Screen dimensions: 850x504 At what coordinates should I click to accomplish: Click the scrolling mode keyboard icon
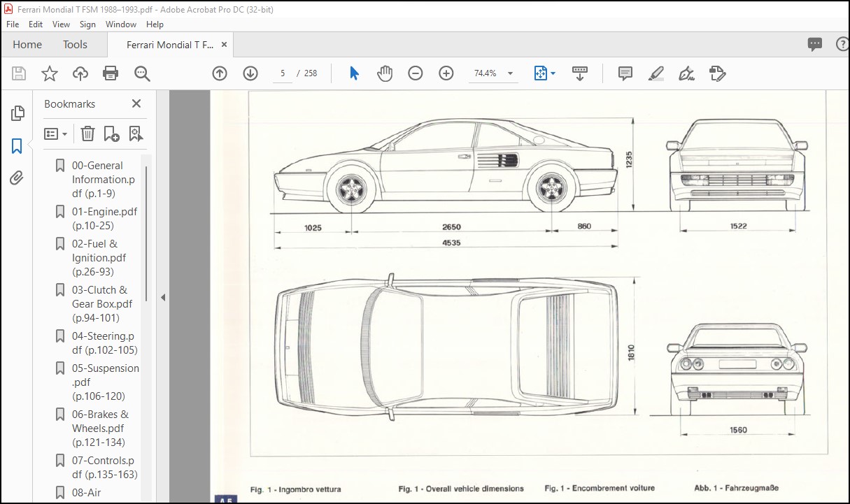point(579,73)
